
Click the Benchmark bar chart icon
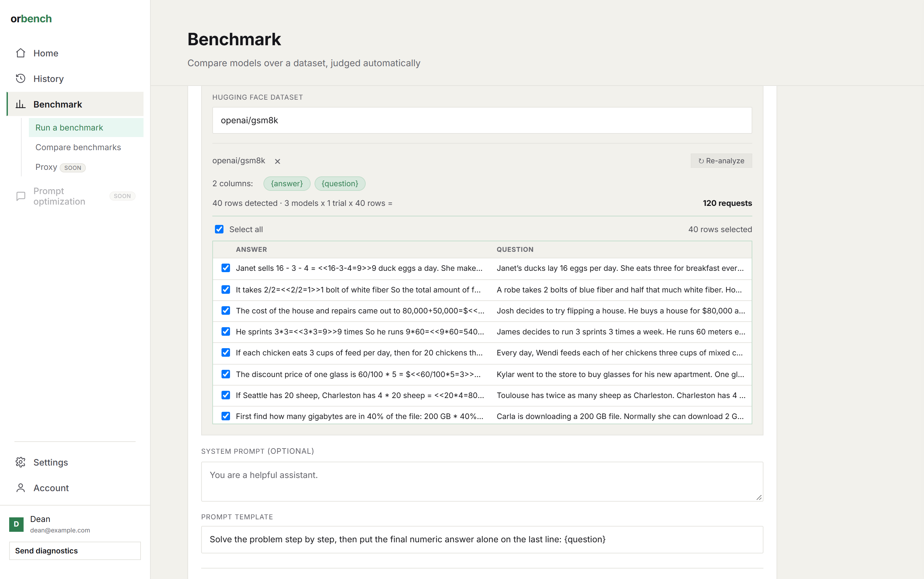pyautogui.click(x=21, y=104)
